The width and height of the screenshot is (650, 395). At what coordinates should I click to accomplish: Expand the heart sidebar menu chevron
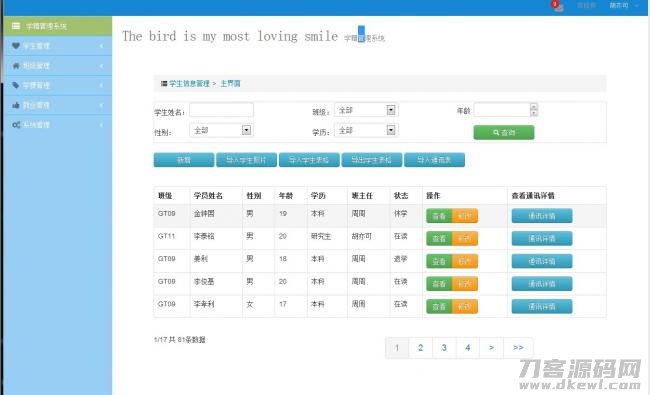(102, 46)
